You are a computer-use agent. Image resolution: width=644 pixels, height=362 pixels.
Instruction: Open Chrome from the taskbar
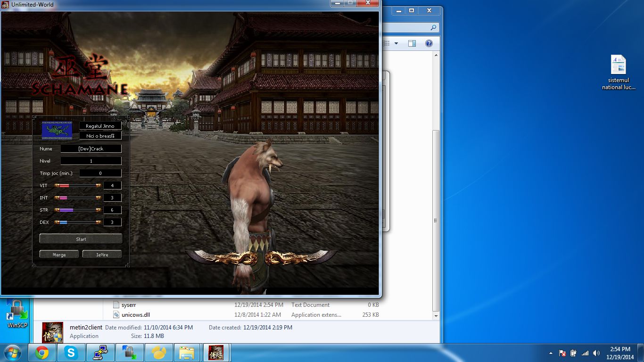tap(42, 353)
